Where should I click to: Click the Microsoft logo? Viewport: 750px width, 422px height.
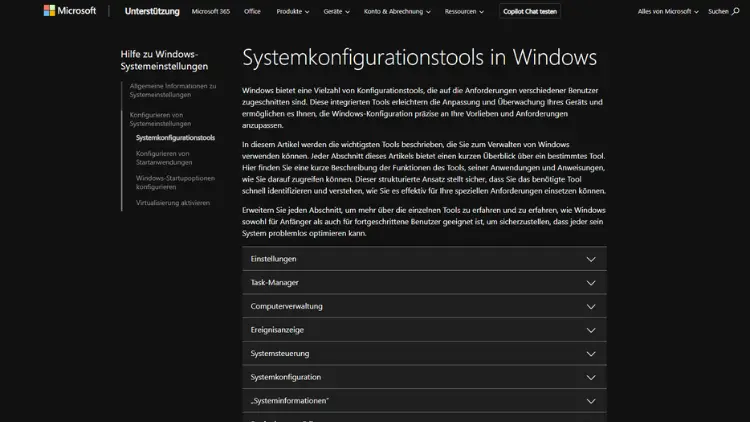coord(70,11)
